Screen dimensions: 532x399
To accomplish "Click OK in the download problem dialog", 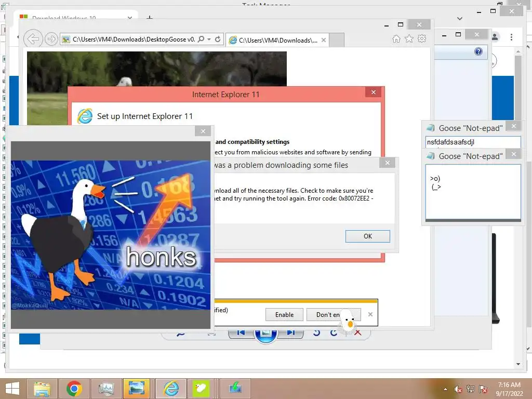I will (x=367, y=236).
